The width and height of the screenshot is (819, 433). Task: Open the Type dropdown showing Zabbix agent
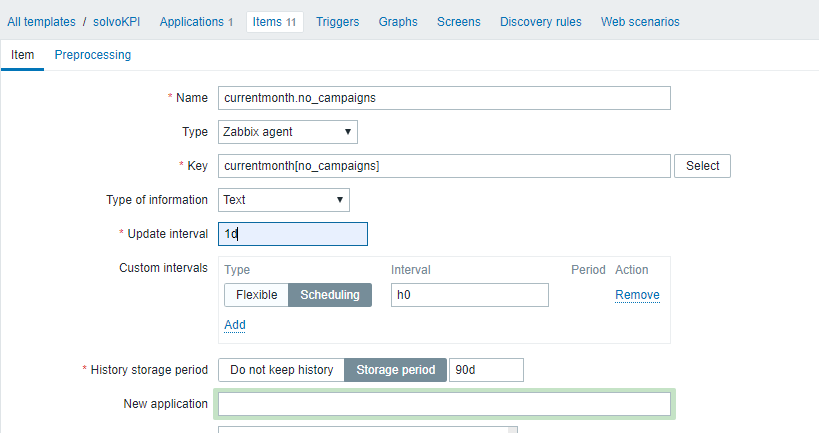[x=287, y=131]
